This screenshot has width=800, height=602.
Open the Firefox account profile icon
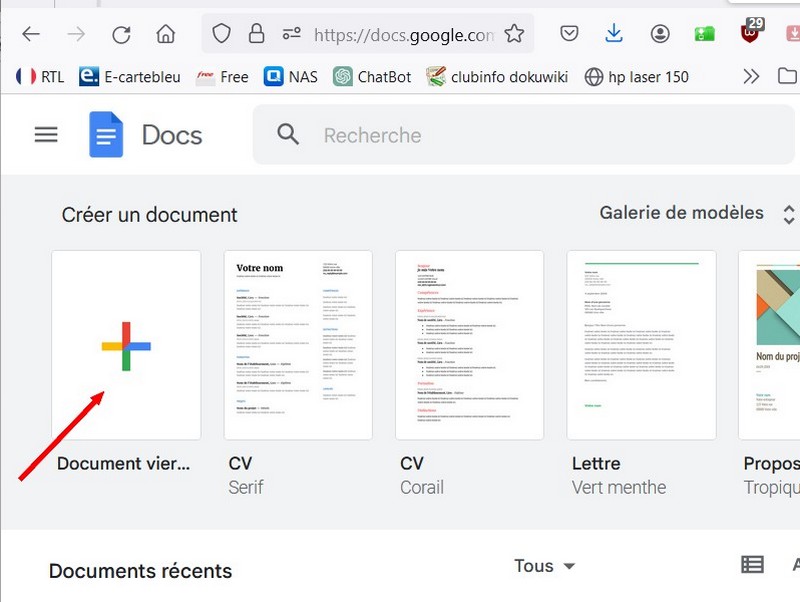[660, 34]
